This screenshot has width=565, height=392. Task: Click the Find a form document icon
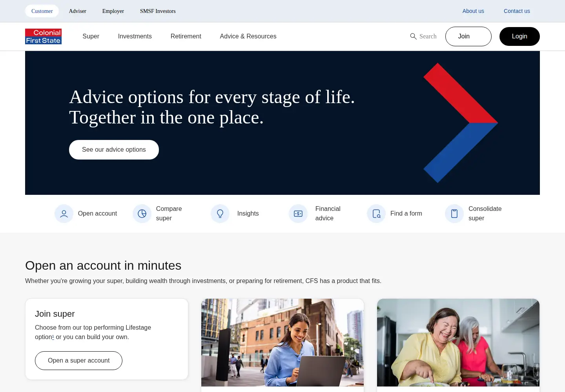click(376, 214)
